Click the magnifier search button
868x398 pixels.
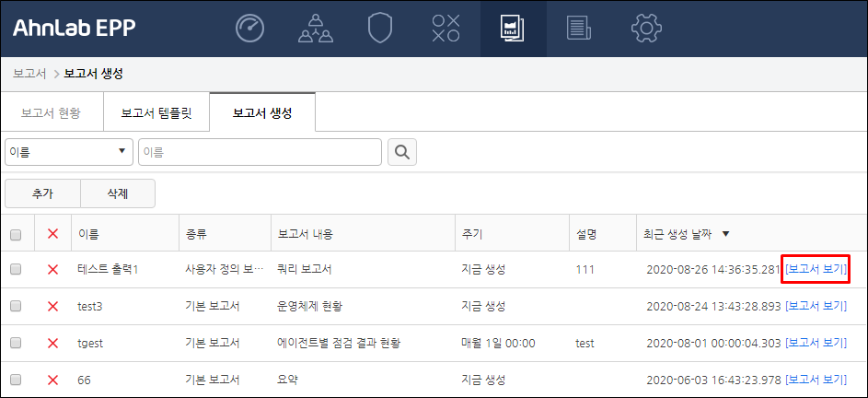[x=402, y=152]
